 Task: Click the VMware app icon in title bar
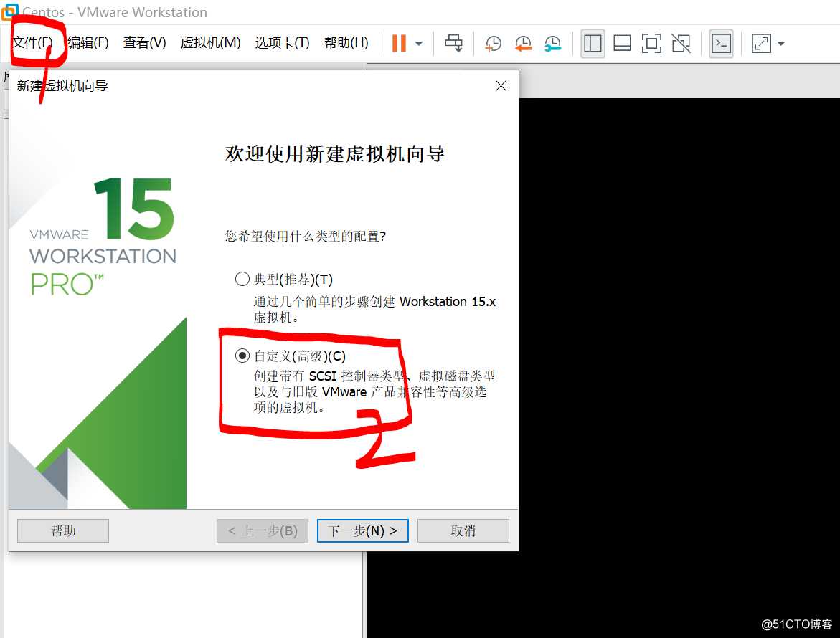pos(9,11)
